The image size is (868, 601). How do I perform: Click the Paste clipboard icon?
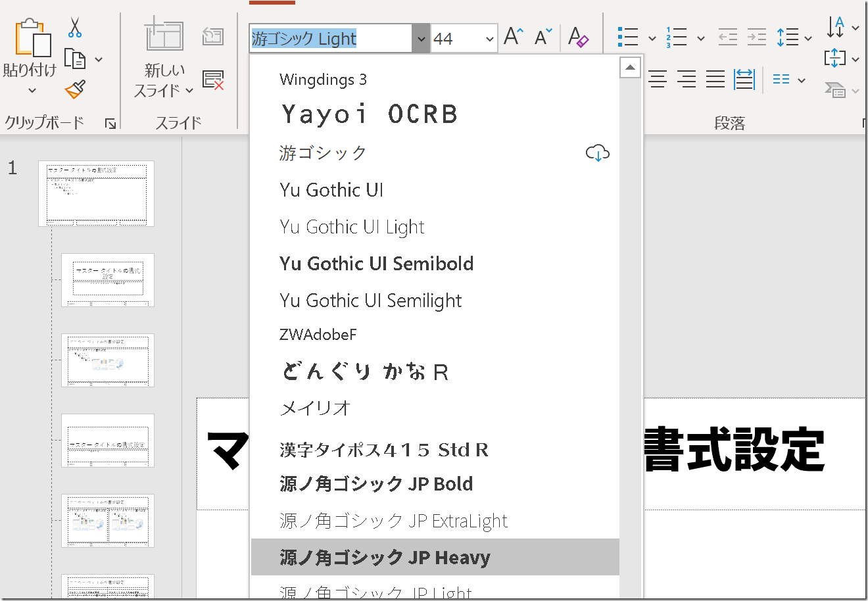(32, 37)
